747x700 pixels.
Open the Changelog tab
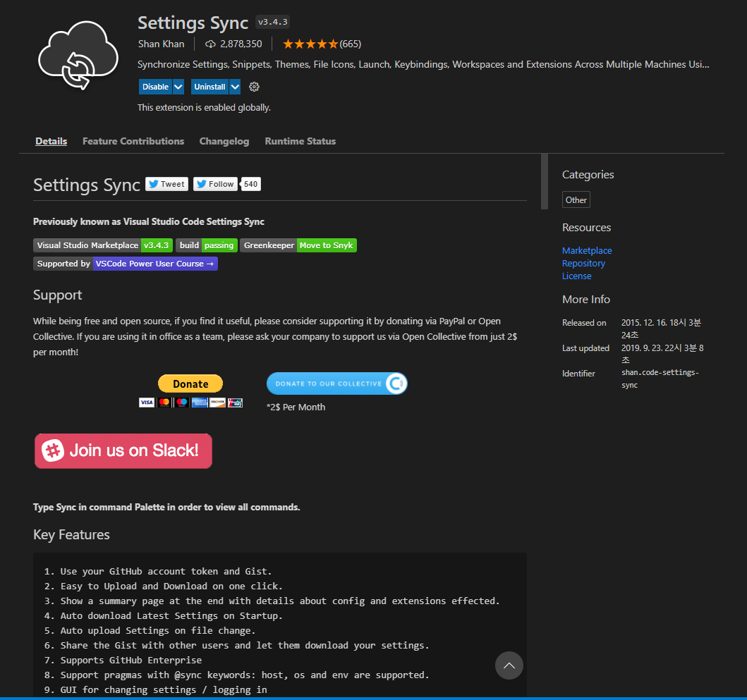pos(224,141)
